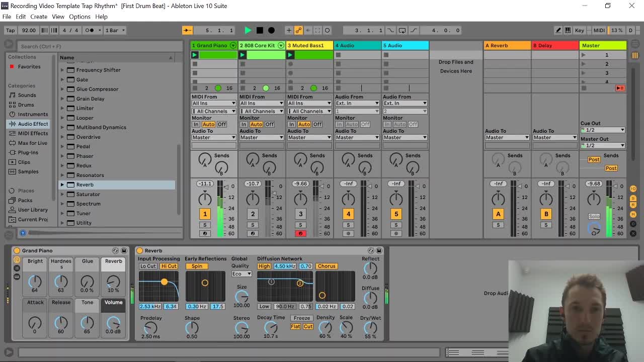This screenshot has width=644, height=362.
Task: Toggle 808 Core Kit track activator 2
Action: pyautogui.click(x=253, y=214)
